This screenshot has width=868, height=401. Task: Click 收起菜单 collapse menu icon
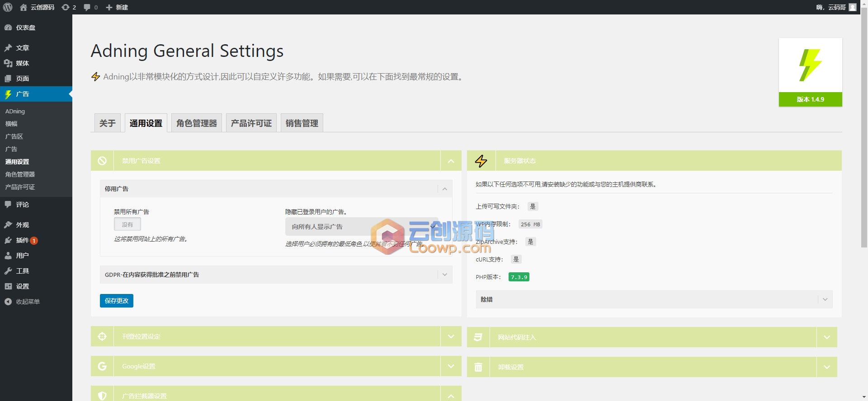(x=8, y=302)
